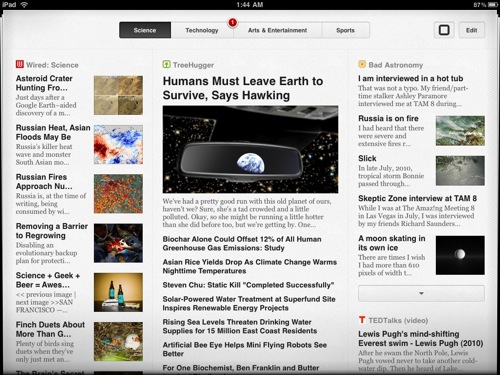The image size is (500, 375).
Task: Open 'Asteroid Crater Hunting Fro...' headline
Action: (44, 83)
